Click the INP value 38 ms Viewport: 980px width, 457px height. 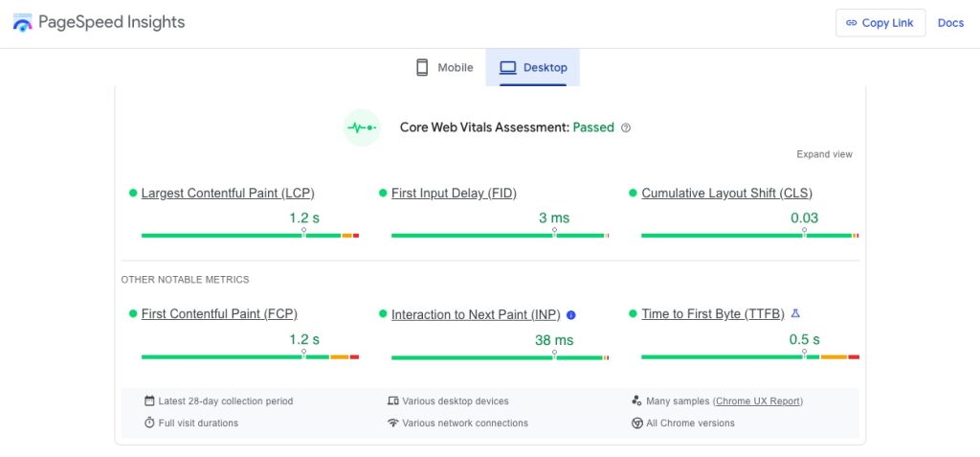click(x=554, y=340)
